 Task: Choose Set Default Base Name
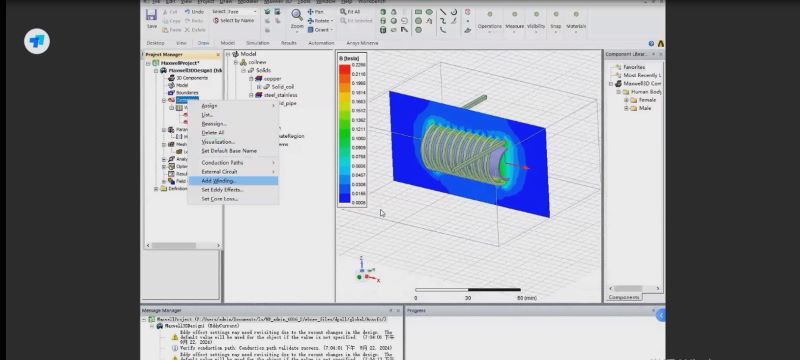233,151
